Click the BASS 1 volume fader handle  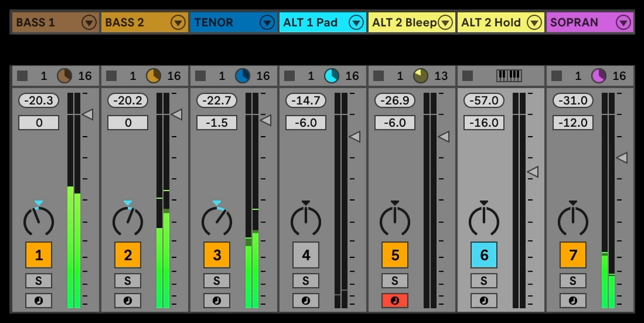pos(88,114)
